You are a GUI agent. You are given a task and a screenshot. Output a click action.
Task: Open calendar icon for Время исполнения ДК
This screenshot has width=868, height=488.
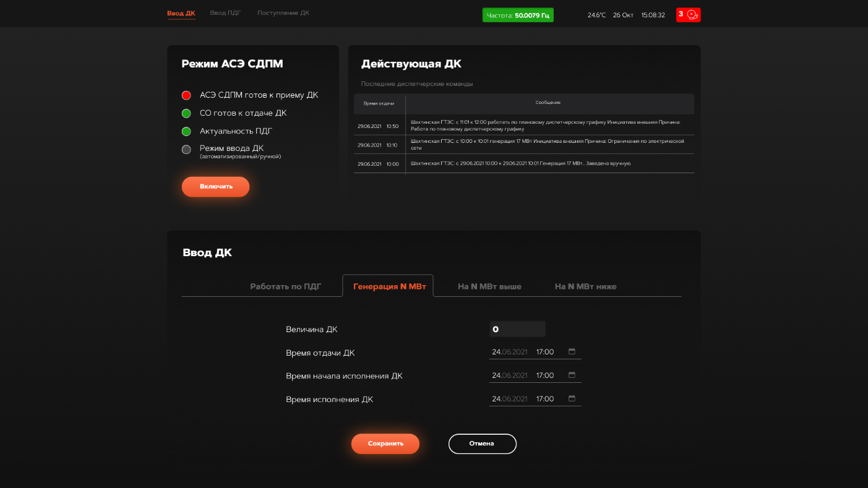click(572, 399)
